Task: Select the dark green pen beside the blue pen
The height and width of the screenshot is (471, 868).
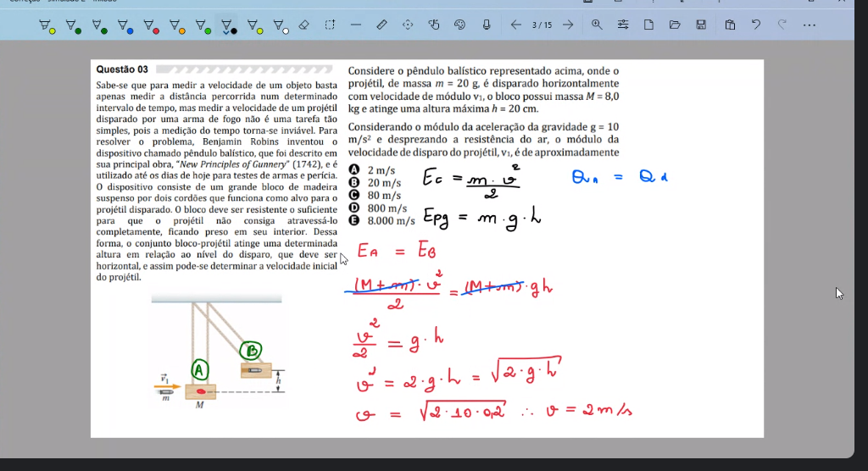Action: pos(99,25)
